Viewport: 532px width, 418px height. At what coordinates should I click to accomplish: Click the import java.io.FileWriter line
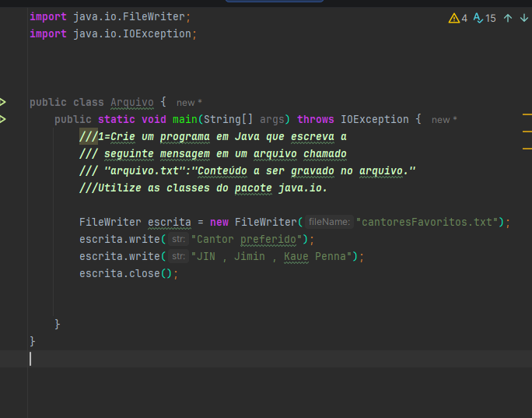click(x=110, y=16)
